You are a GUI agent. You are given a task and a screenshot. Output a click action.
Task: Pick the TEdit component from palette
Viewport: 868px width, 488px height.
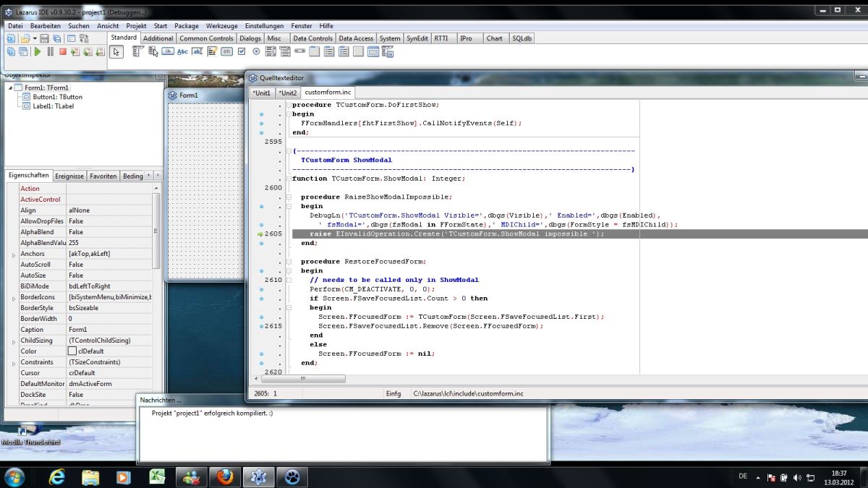pos(197,51)
